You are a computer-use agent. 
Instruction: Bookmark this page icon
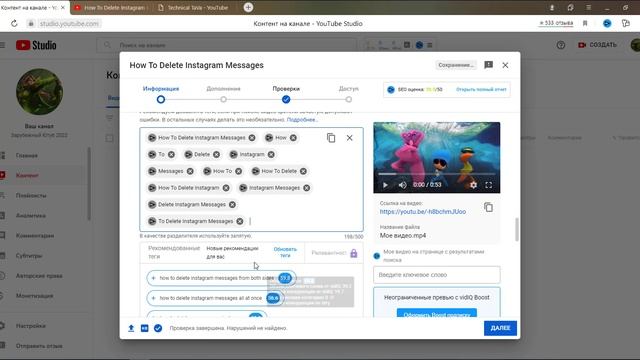pos(585,24)
